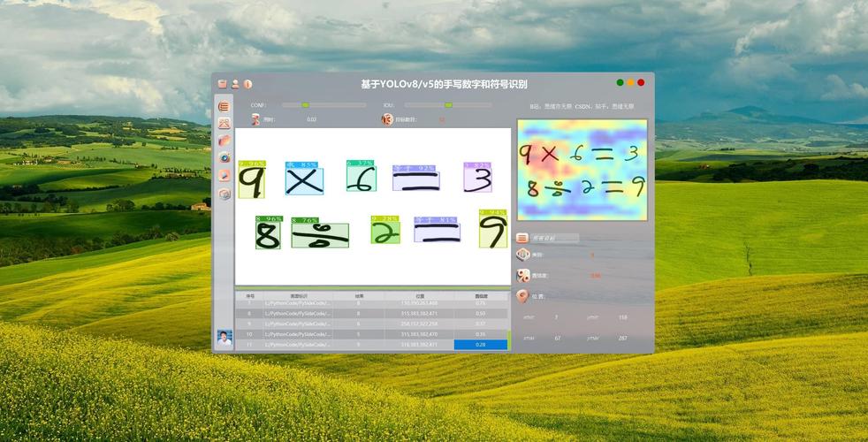Open the all-targets dropdown under the heatmap
This screenshot has width=868, height=442.
(554, 238)
